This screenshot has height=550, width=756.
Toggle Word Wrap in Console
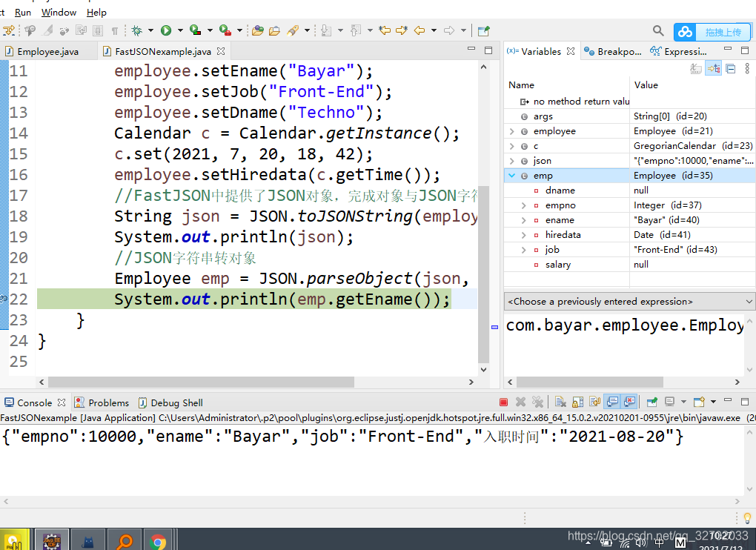pos(595,402)
